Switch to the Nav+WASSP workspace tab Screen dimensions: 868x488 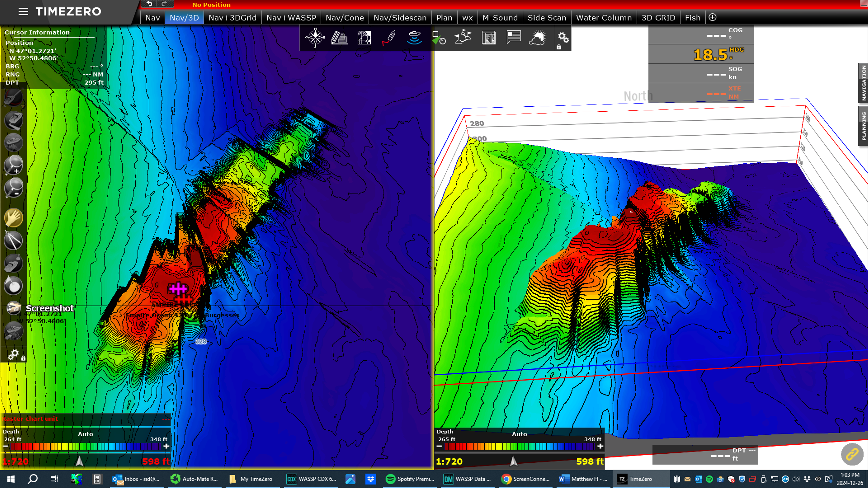coord(291,18)
